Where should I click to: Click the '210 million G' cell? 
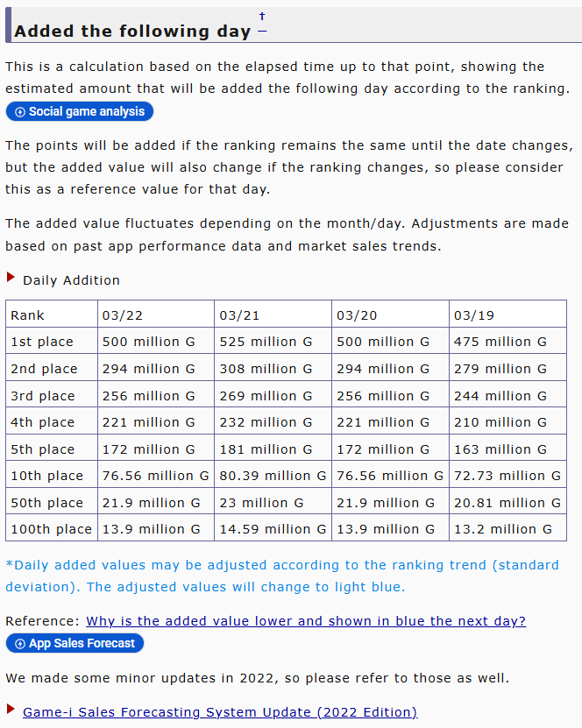(x=508, y=421)
